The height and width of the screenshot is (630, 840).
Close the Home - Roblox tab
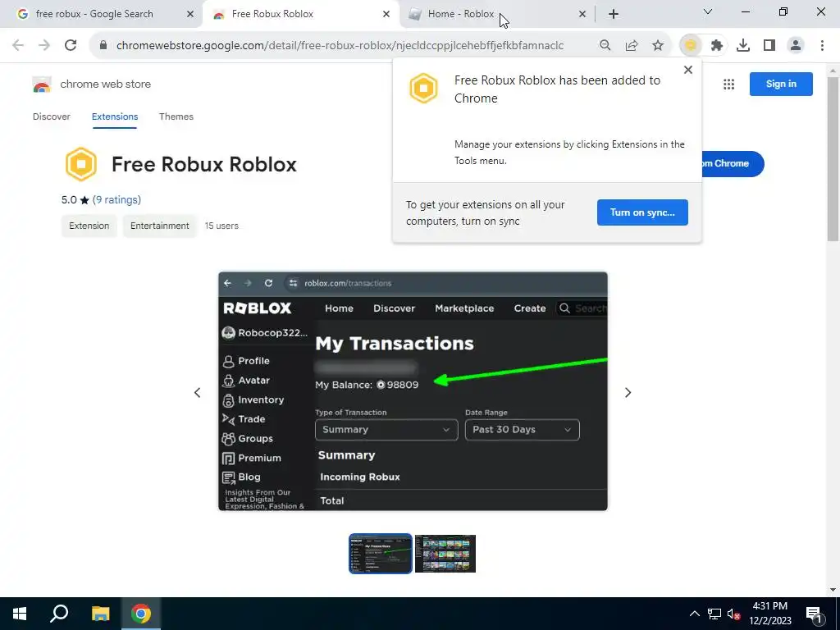tap(582, 14)
